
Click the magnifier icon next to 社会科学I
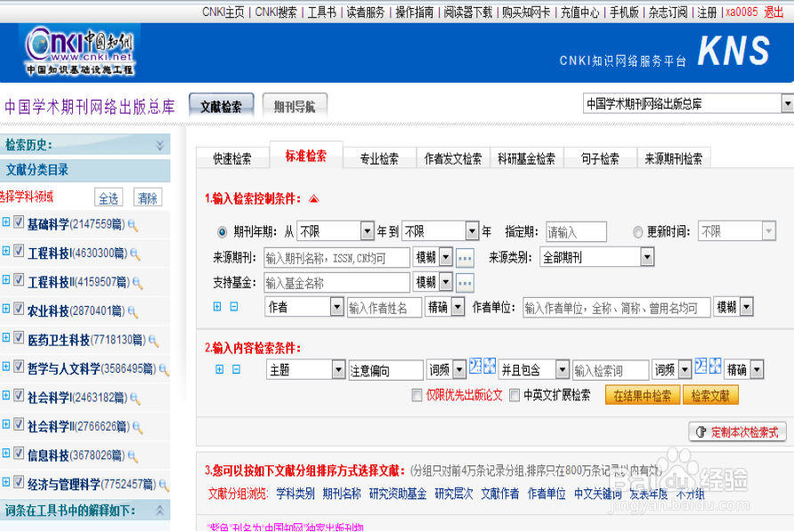[135, 399]
